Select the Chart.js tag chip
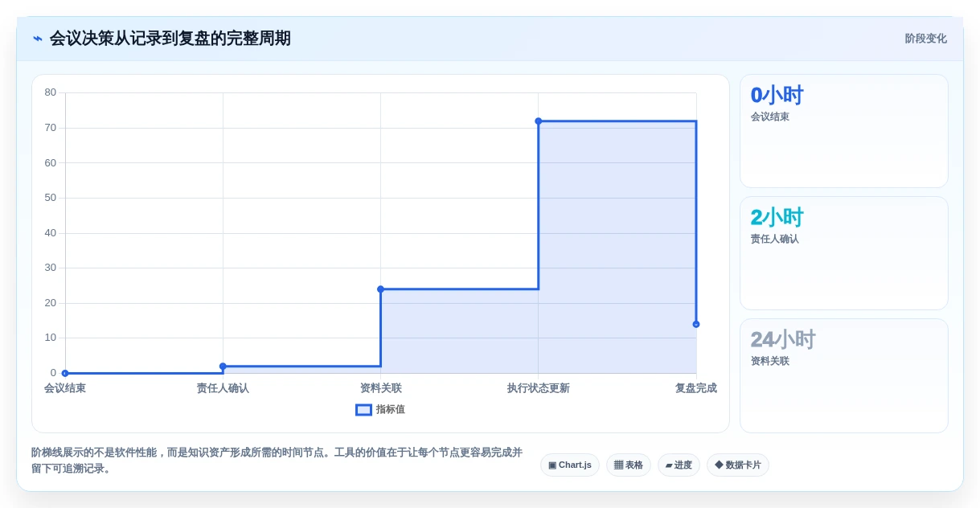 coord(570,465)
